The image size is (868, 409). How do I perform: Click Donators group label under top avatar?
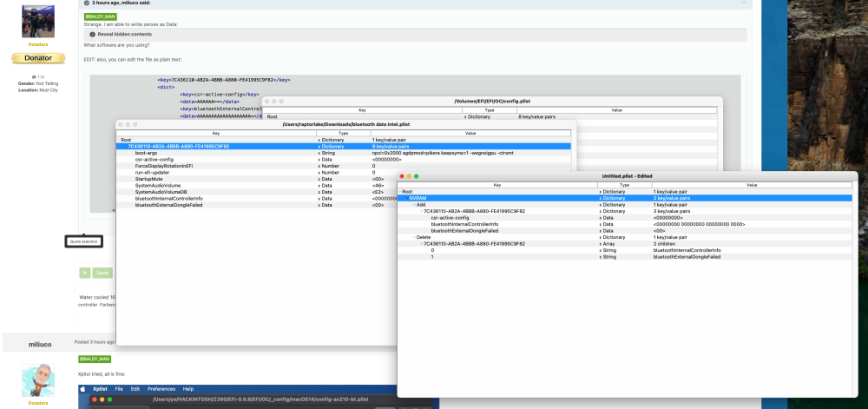pyautogui.click(x=38, y=44)
